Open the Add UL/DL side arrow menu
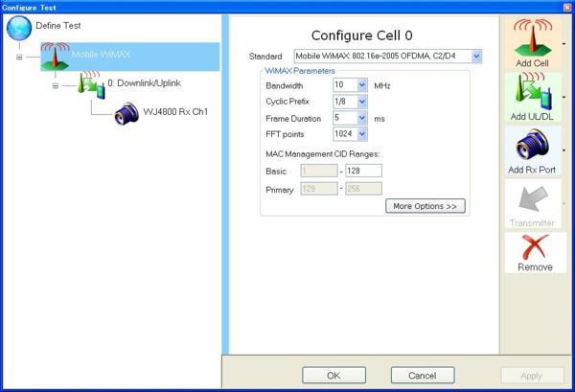This screenshot has height=392, width=575. (564, 97)
